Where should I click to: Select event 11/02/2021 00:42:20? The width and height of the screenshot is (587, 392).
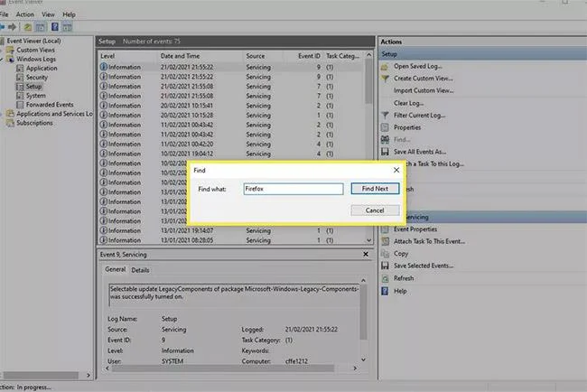[x=230, y=145]
